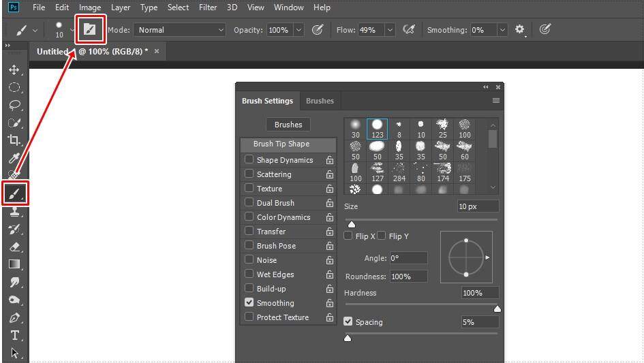Open brush preset picker size 10
The width and height of the screenshot is (644, 363).
(63, 30)
